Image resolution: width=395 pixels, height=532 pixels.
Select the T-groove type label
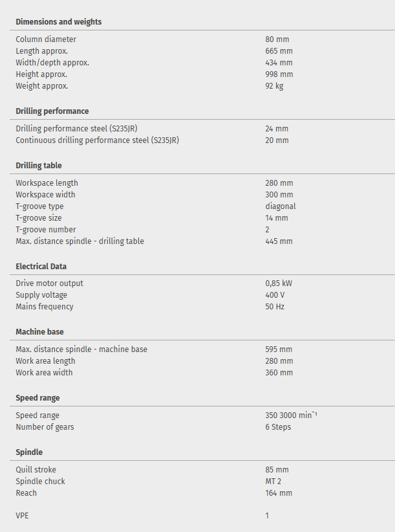[x=39, y=206]
